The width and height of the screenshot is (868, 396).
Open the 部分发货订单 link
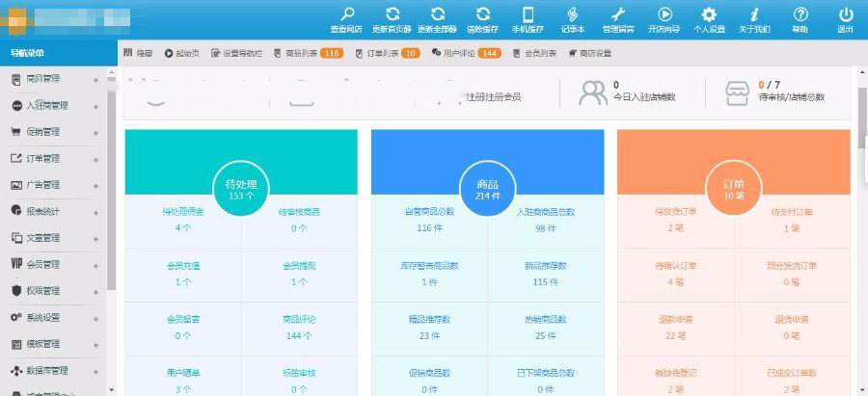coord(792,266)
